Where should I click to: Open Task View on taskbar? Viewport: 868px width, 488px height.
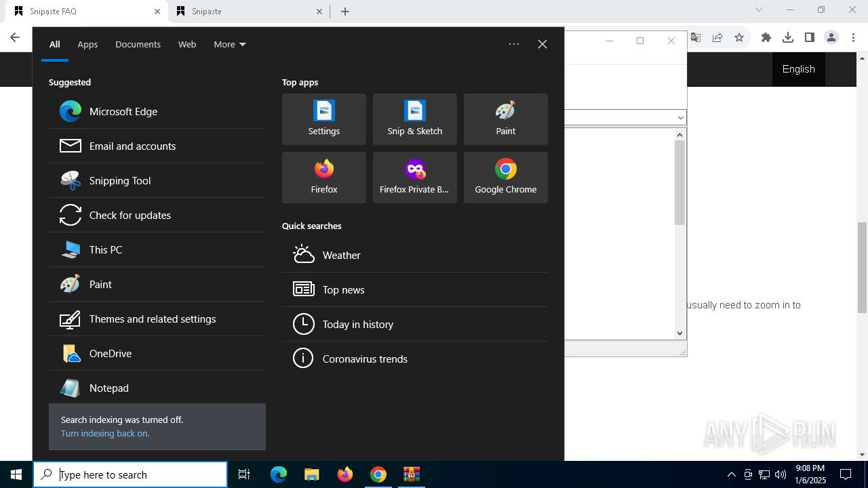pos(244,474)
